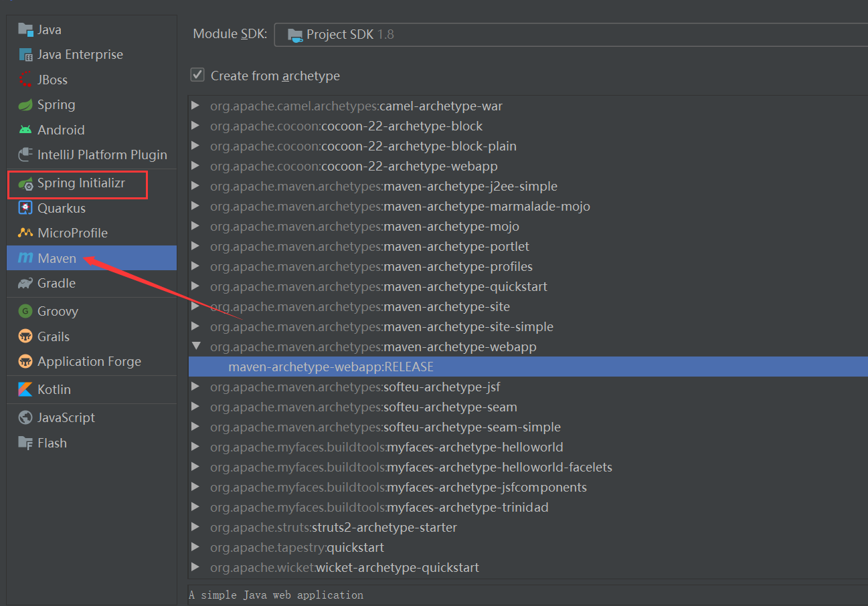Select Java Enterprise project type
The image size is (868, 606).
92,55
